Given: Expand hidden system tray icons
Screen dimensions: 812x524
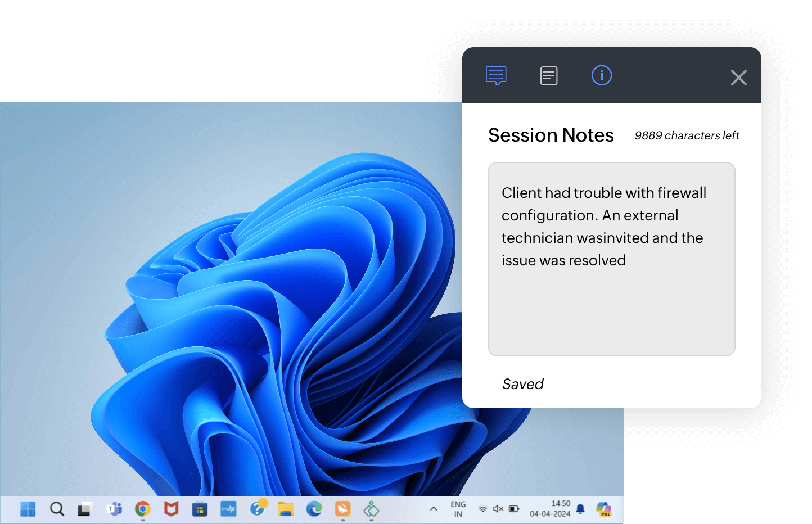Looking at the screenshot, I should [433, 508].
